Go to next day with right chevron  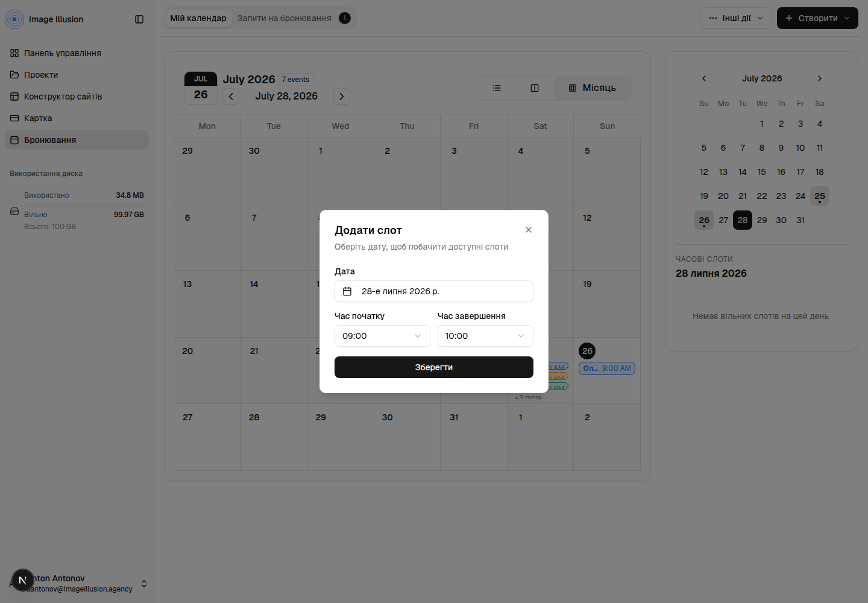342,96
